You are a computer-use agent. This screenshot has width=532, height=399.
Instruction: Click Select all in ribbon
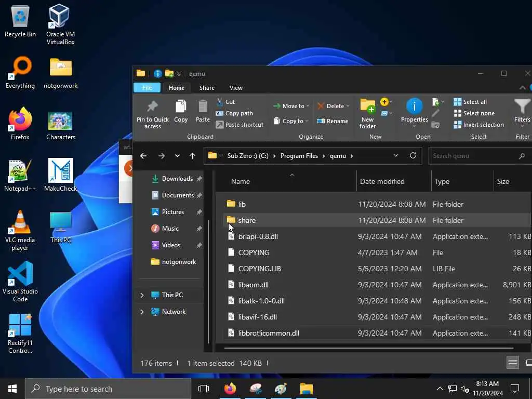(470, 102)
